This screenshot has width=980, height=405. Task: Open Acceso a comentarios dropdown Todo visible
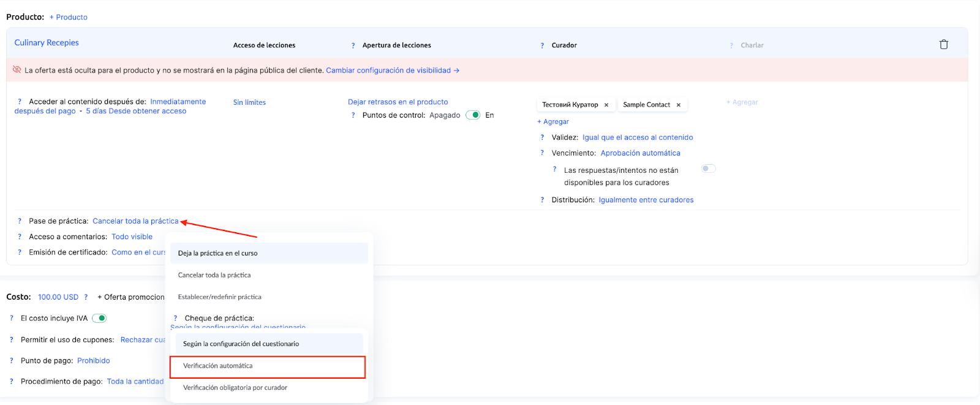[132, 237]
